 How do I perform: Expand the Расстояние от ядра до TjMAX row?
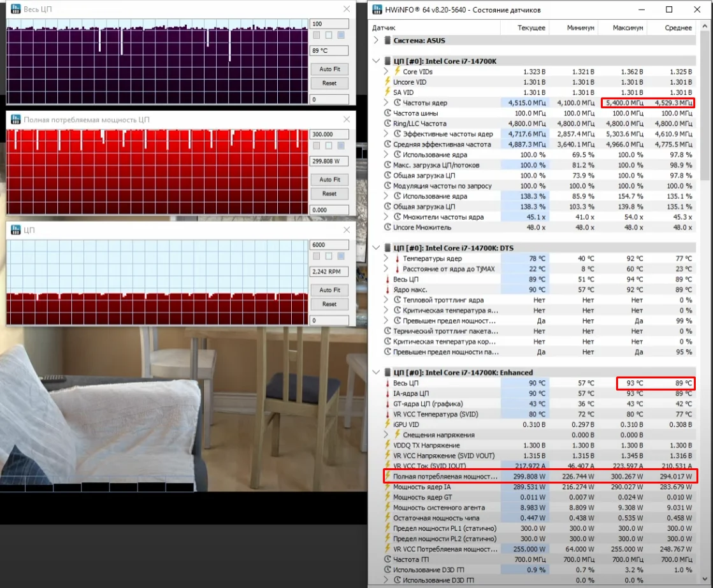(x=386, y=269)
